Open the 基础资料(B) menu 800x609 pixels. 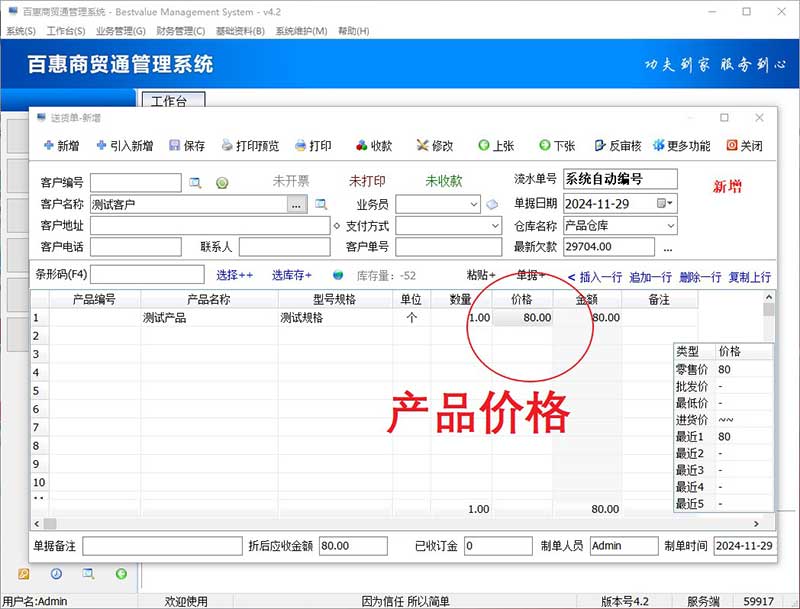[240, 31]
